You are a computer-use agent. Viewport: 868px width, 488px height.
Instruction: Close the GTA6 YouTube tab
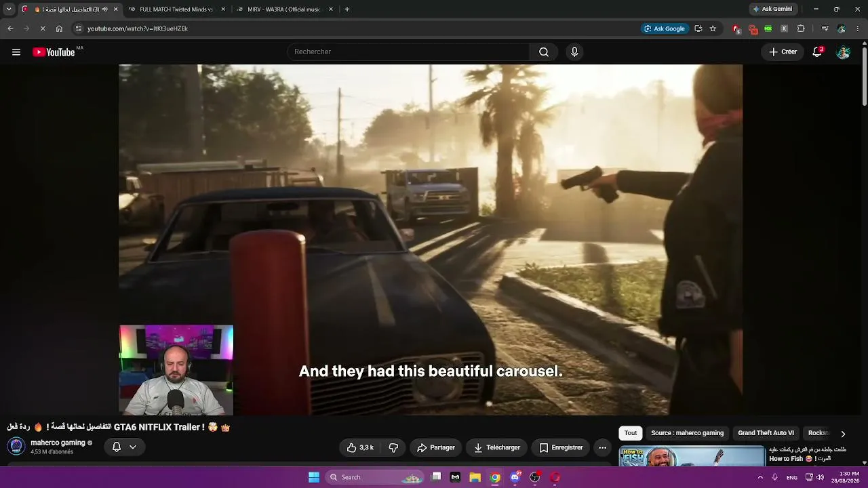click(115, 9)
